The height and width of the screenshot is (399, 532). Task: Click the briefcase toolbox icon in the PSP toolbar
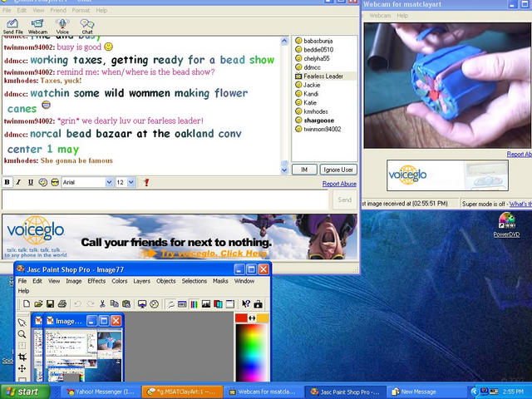point(259,304)
